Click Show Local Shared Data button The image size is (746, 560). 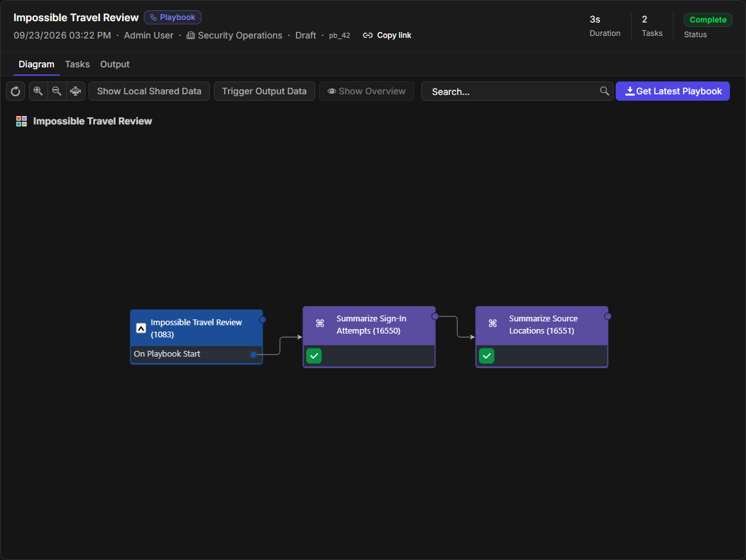tap(149, 91)
